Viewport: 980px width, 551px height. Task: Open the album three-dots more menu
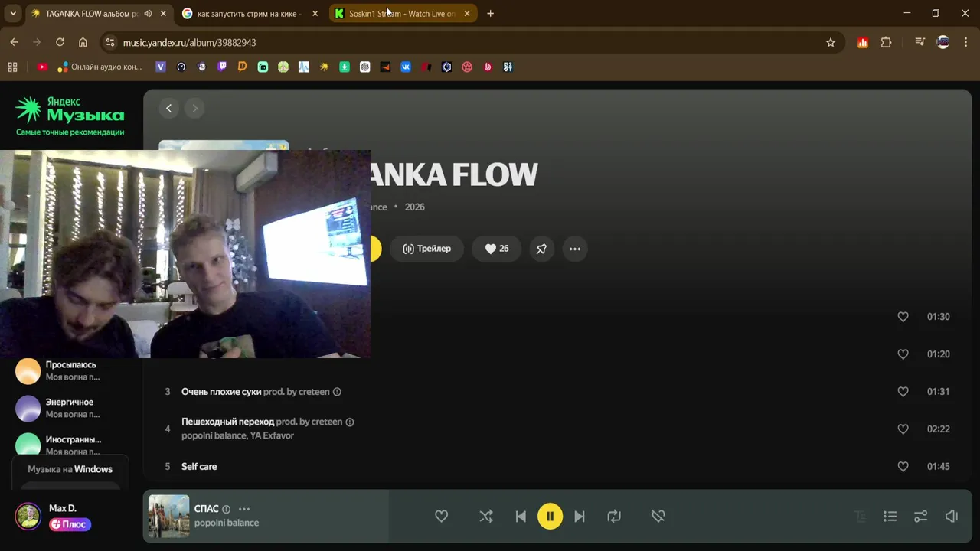point(575,249)
